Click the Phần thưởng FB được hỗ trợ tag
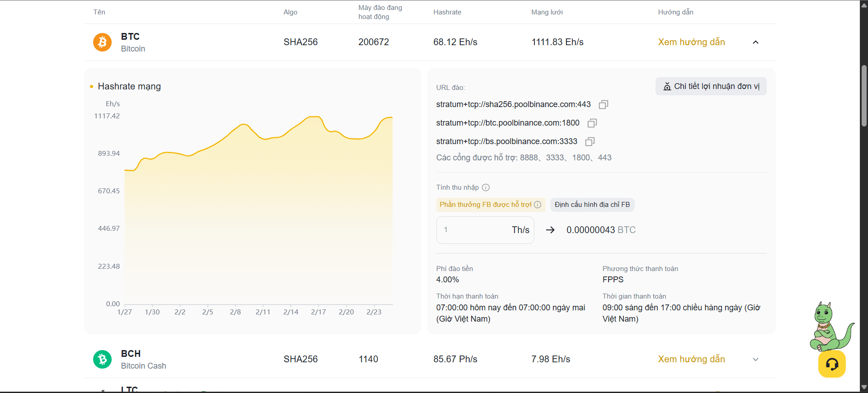Screen dimensions: 868x393 [485, 205]
